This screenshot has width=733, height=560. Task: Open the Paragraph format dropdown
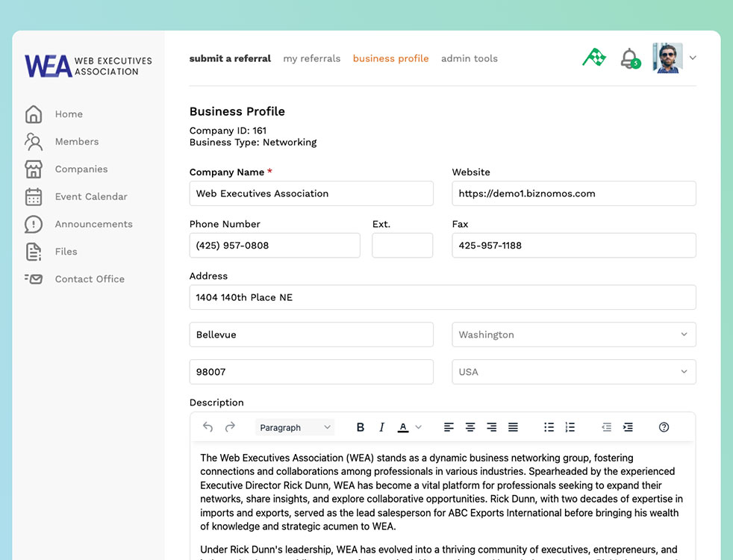pos(295,427)
